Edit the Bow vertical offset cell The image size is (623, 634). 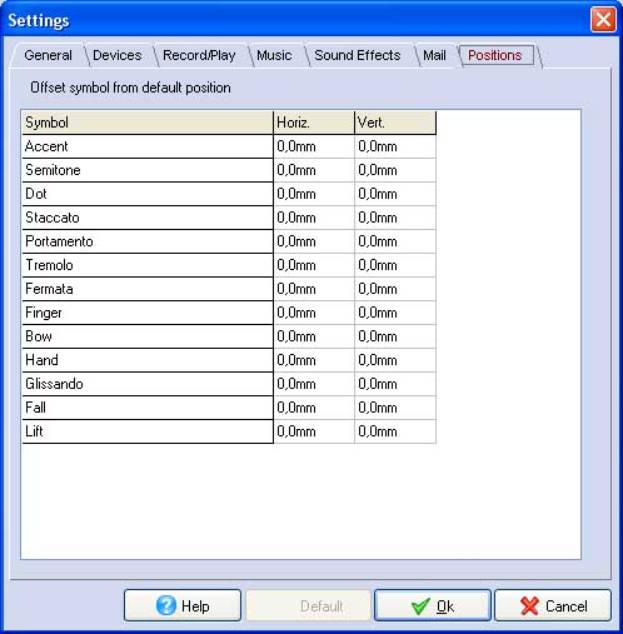(395, 336)
